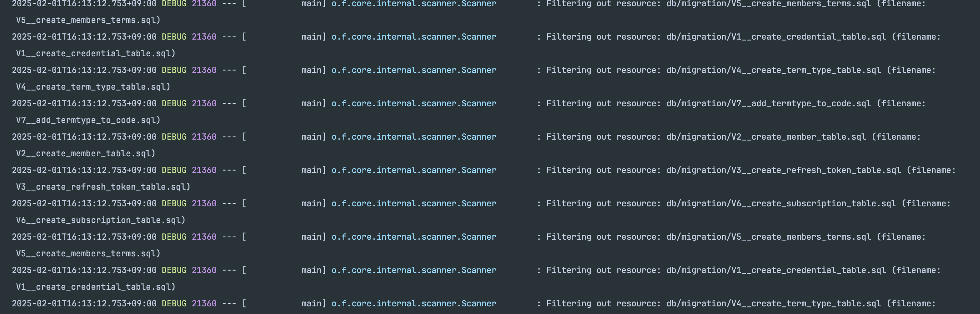This screenshot has height=314, width=980.
Task: Click '(filename:' after V2__create_member_table.sql
Action: (896, 137)
